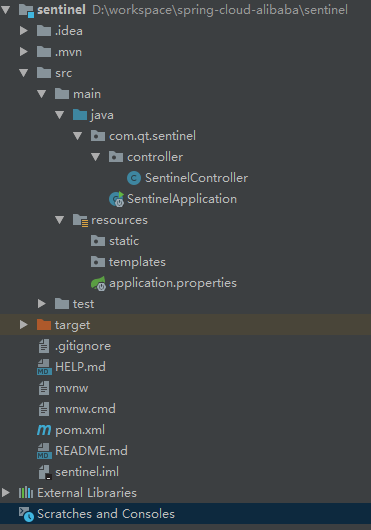The height and width of the screenshot is (530, 371).
Task: Select the mvnw.cmd file
Action: pos(85,409)
